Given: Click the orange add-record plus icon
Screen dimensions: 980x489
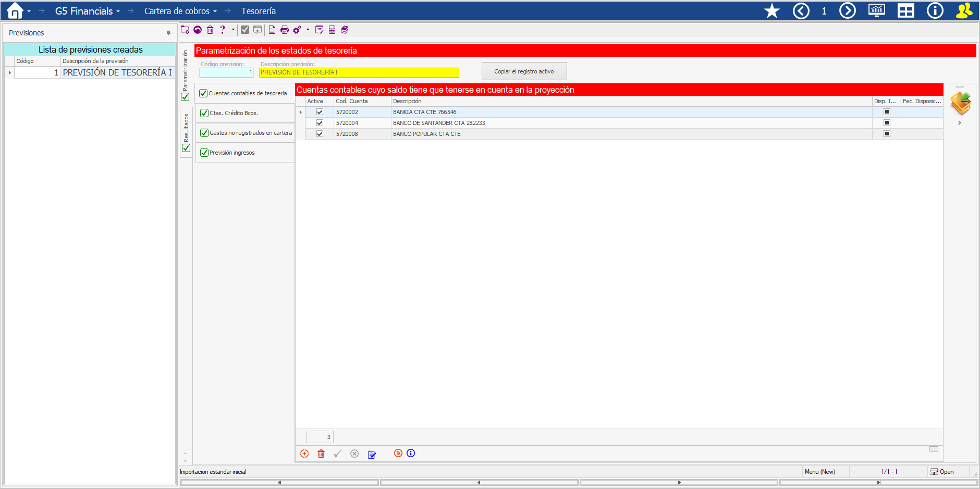Looking at the screenshot, I should click(x=304, y=454).
